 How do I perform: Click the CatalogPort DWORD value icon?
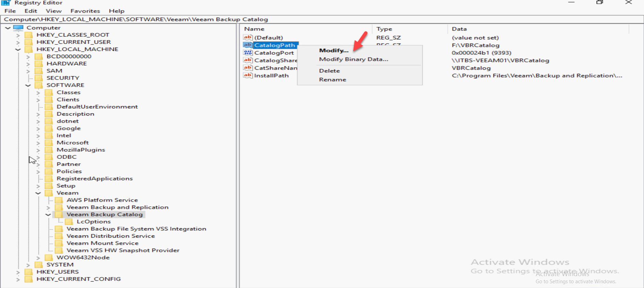(248, 53)
